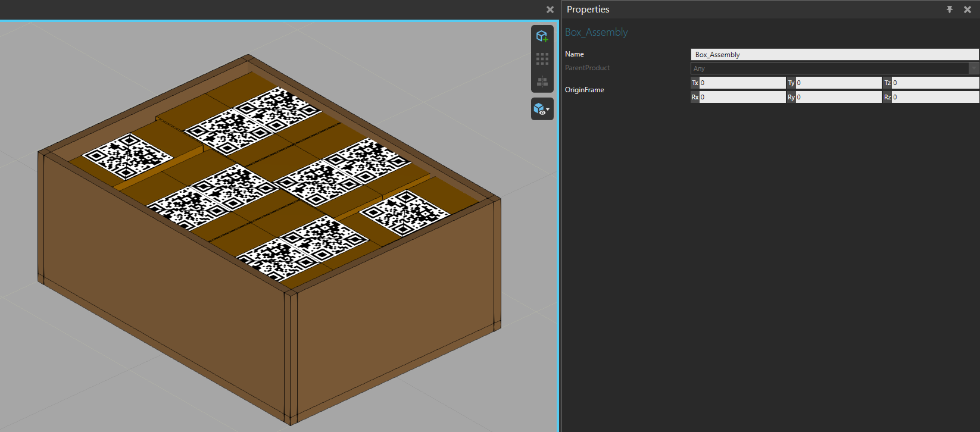Viewport: 980px width, 432px height.
Task: Edit the Name field containing Box_Assembly
Action: pyautogui.click(x=834, y=55)
